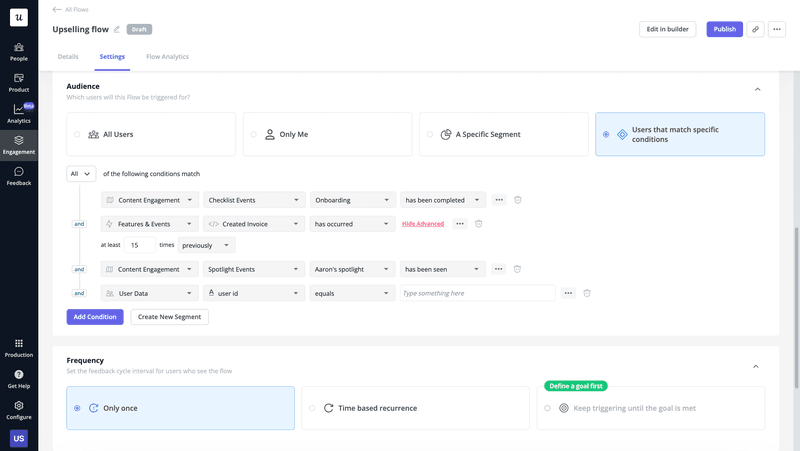Open the User Data dropdown
Image resolution: width=800 pixels, height=451 pixels.
pyautogui.click(x=149, y=293)
